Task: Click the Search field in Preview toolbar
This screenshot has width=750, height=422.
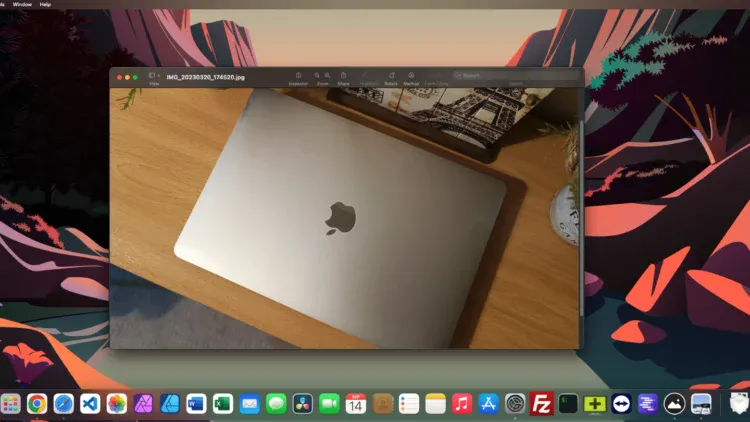Action: (516, 76)
